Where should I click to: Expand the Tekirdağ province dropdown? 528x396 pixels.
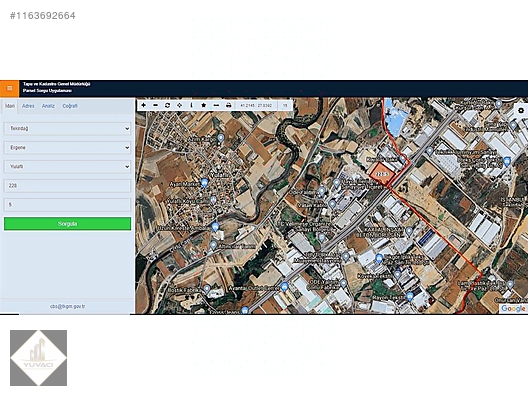pos(67,129)
